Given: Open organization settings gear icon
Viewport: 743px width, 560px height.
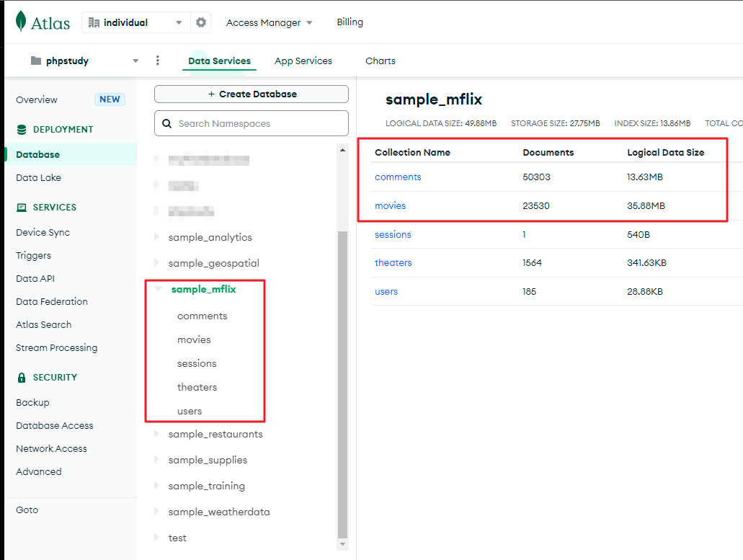Looking at the screenshot, I should [201, 22].
